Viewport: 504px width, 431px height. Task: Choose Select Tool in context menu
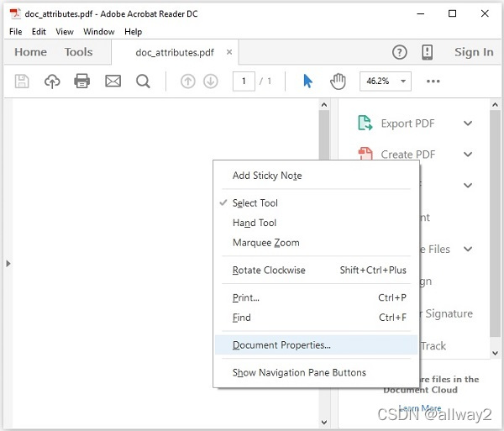[x=317, y=203]
